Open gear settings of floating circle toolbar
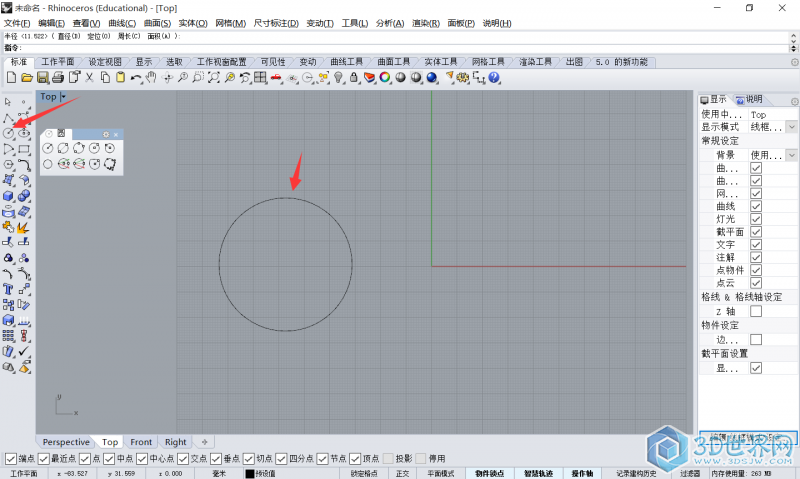 tap(106, 135)
